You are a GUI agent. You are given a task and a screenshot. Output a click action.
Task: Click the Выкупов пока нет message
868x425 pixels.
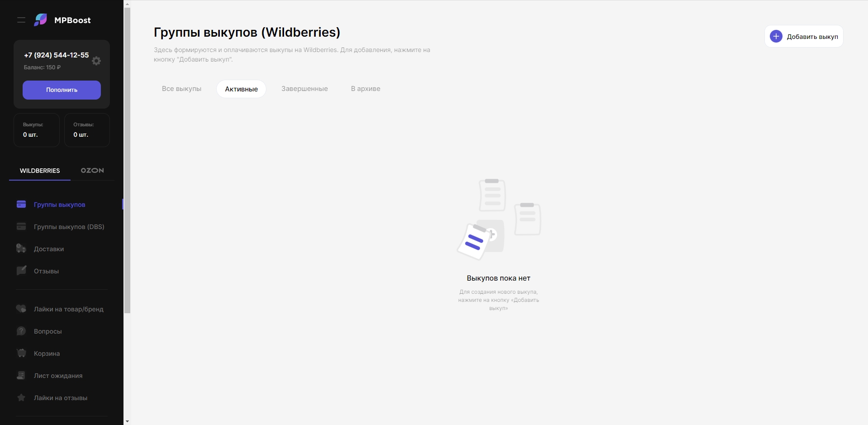[498, 278]
